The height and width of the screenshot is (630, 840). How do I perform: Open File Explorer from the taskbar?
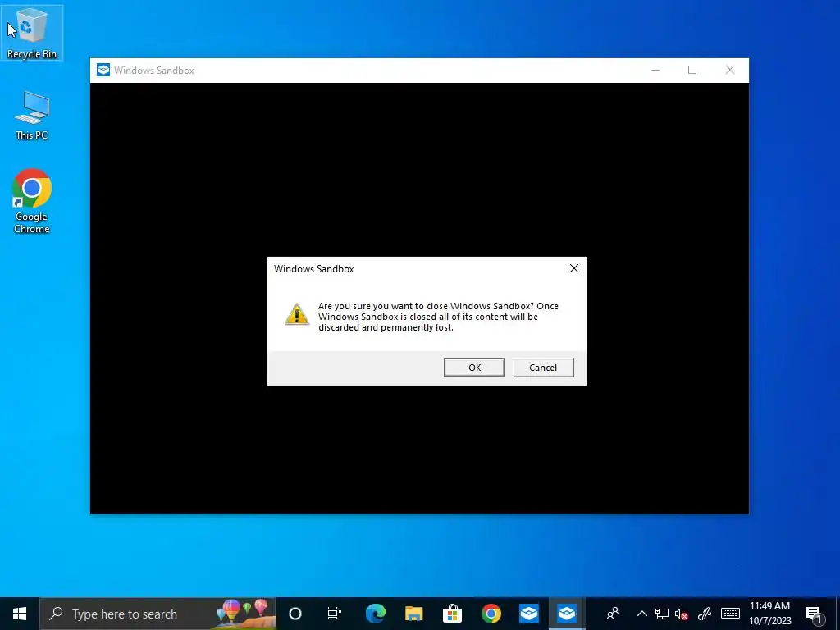[x=413, y=614]
